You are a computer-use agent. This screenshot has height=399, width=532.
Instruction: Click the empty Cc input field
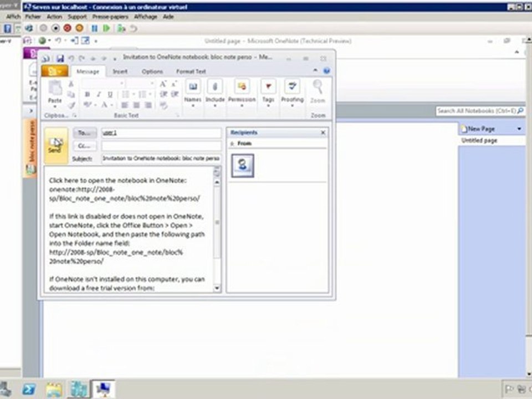pos(161,146)
